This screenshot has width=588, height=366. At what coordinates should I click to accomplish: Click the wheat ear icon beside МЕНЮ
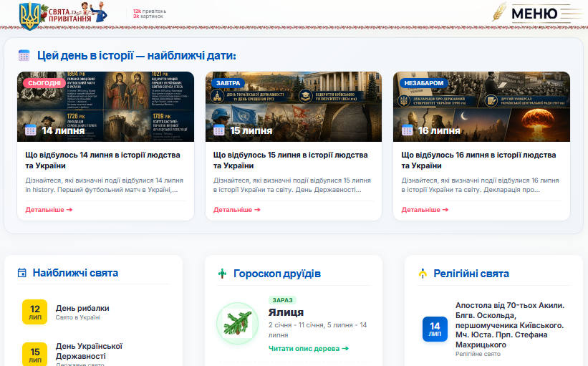(x=500, y=12)
